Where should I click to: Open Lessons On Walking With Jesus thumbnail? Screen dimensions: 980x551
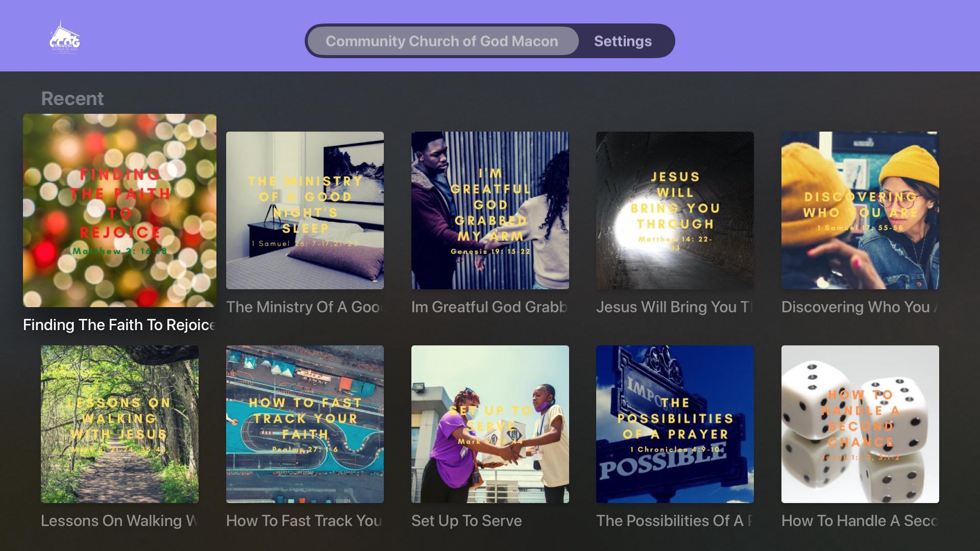pyautogui.click(x=119, y=424)
